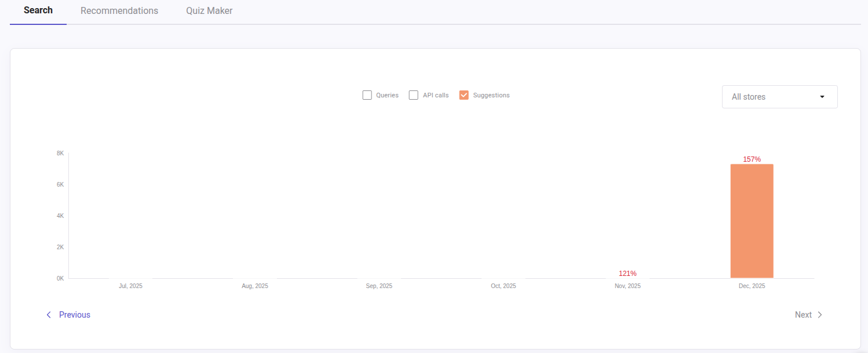Click the 121% label near November
Screen dimensions: 868x353
pyautogui.click(x=628, y=273)
